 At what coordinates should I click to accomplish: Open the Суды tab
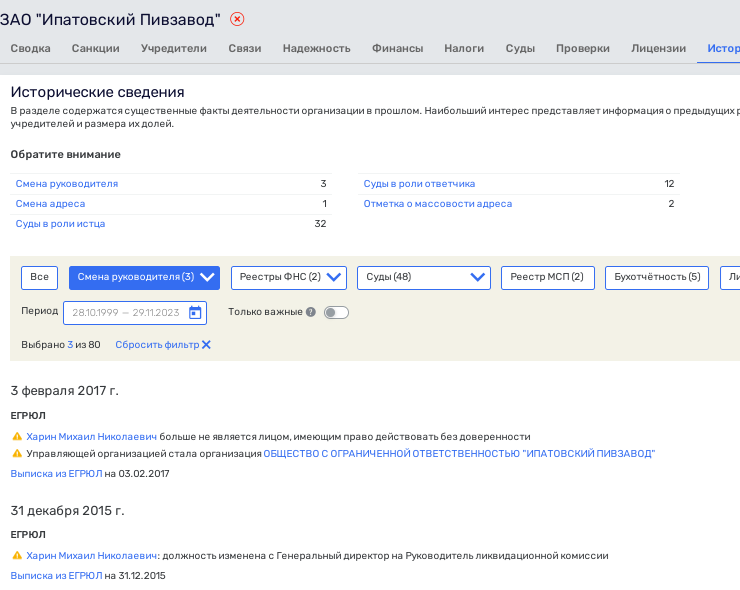click(x=520, y=48)
